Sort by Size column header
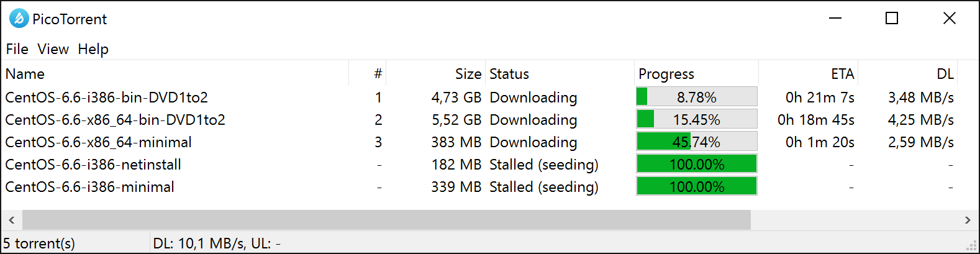980x254 pixels. coord(436,74)
